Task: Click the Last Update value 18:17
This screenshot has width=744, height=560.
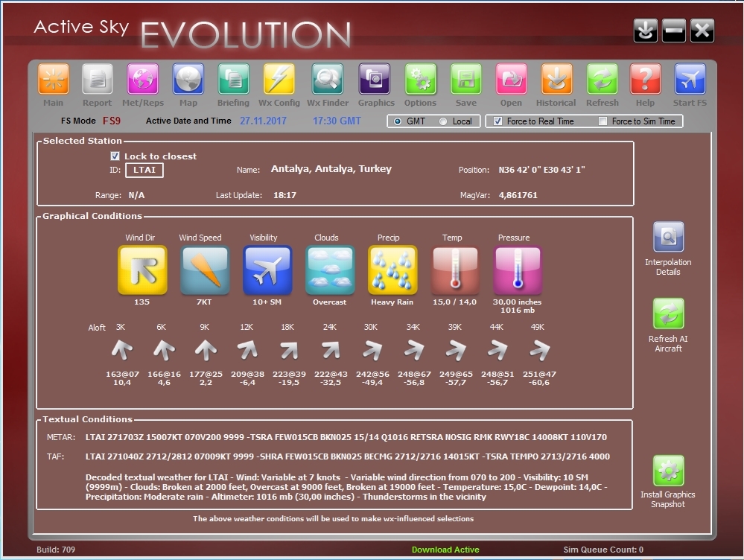Action: coord(284,195)
